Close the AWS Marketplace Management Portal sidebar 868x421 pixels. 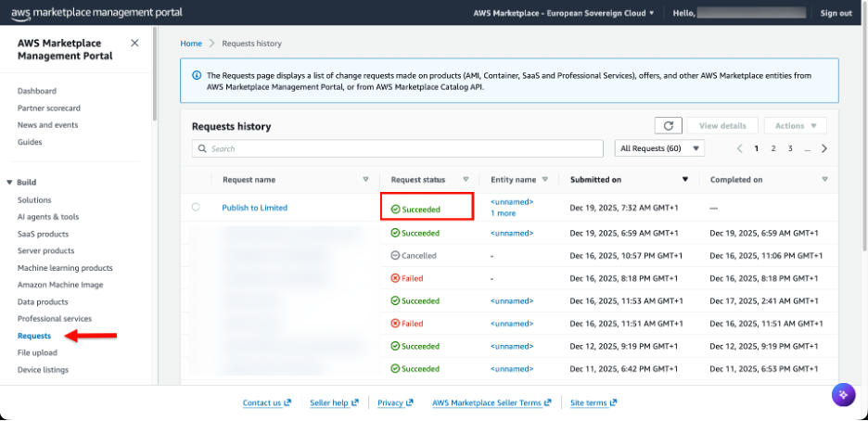(x=134, y=44)
